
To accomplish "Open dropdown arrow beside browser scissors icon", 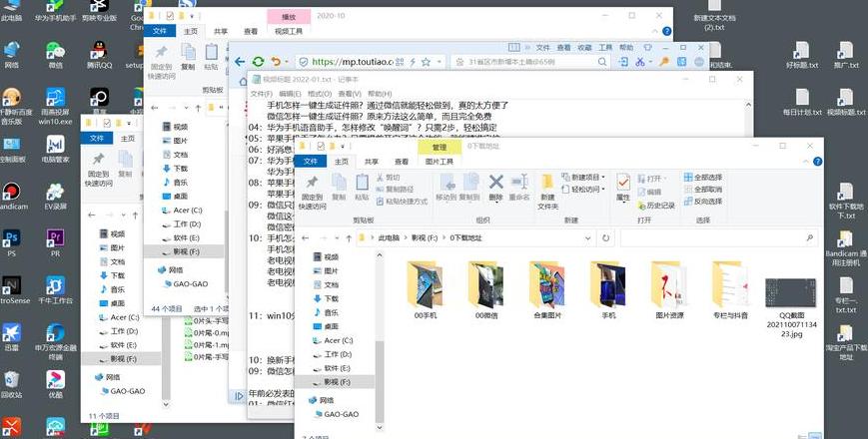I will (x=650, y=62).
